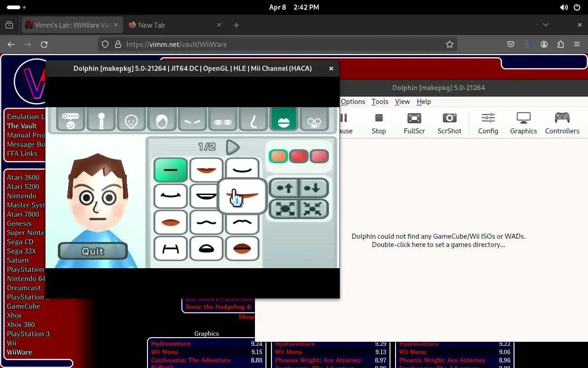Open the Mii face shape category
This screenshot has height=368, width=588.
click(x=131, y=119)
